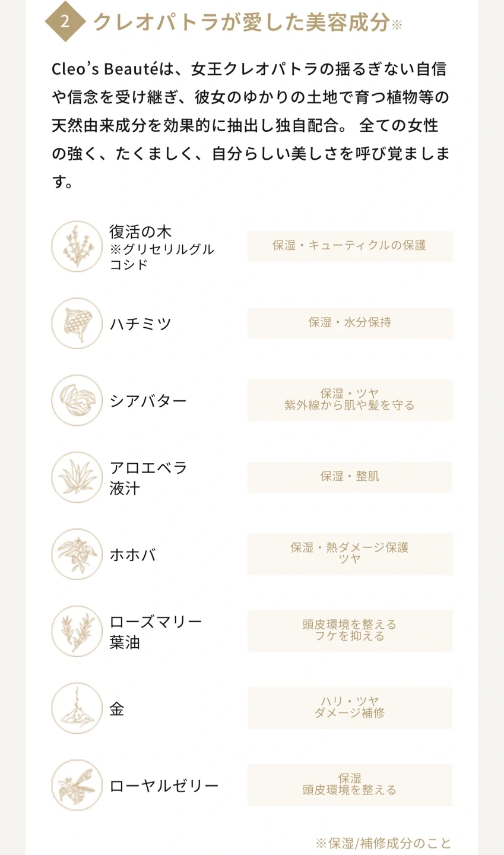Click the royal jelly 頭皮環境を整える benefit box
The height and width of the screenshot is (855, 504).
point(350,784)
